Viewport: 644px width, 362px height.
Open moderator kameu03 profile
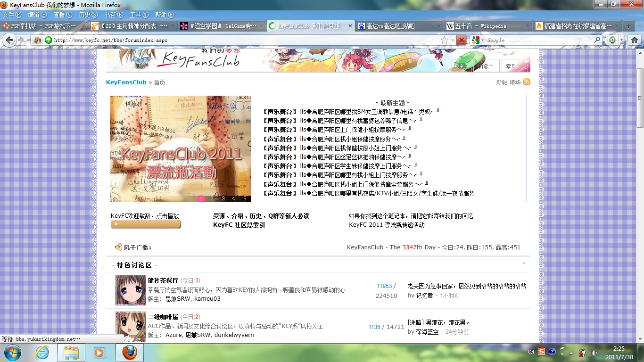click(x=207, y=298)
